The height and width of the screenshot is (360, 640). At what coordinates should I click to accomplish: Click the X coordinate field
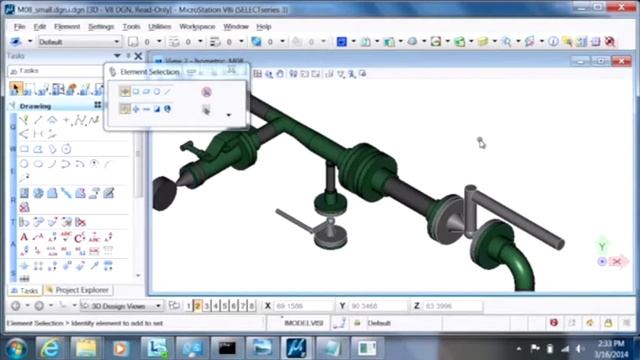304,306
